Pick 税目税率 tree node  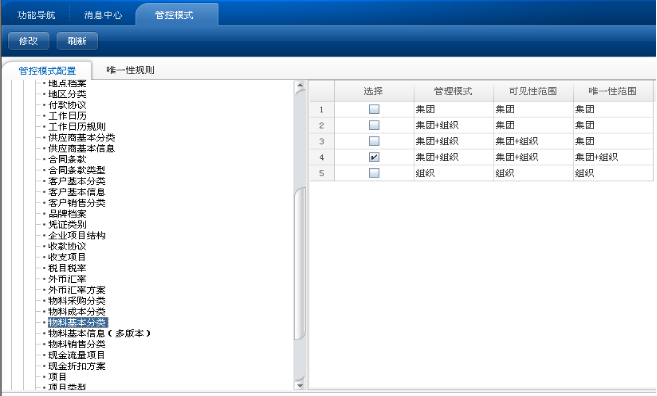tap(67, 268)
